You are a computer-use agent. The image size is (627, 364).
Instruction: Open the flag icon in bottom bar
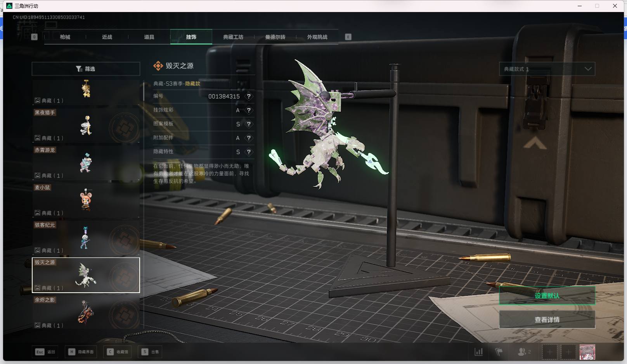coord(499,352)
